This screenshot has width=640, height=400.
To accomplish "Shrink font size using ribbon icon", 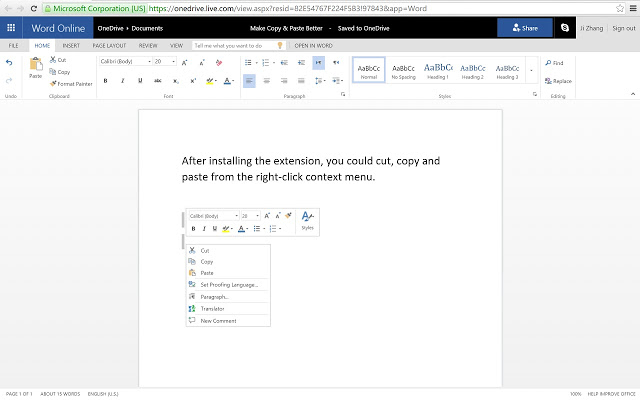I will 202,62.
